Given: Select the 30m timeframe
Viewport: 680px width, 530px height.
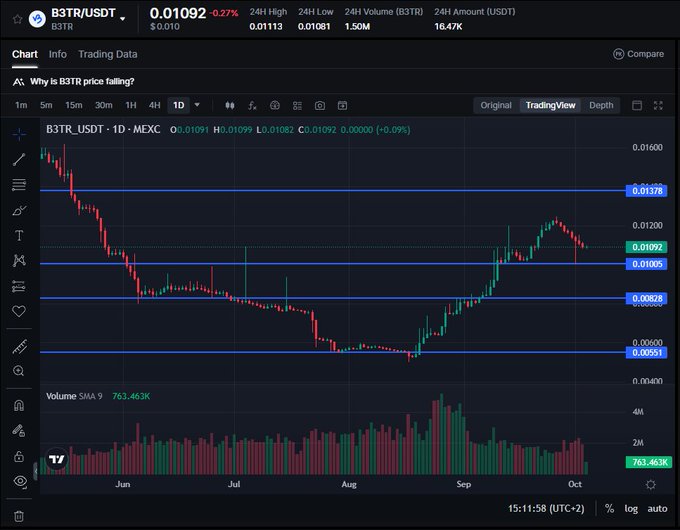Looking at the screenshot, I should click(x=104, y=105).
